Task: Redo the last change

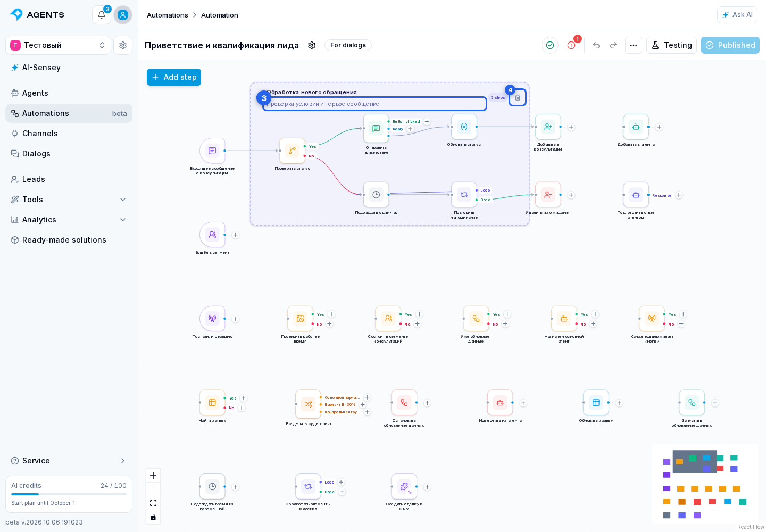Action: pyautogui.click(x=613, y=45)
